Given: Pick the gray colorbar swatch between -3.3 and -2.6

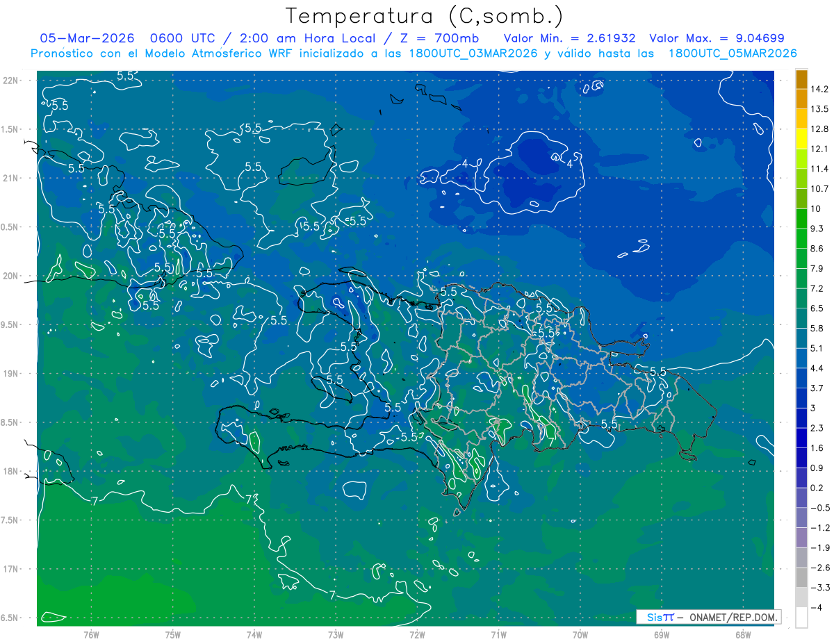Looking at the screenshot, I should click(x=801, y=577).
